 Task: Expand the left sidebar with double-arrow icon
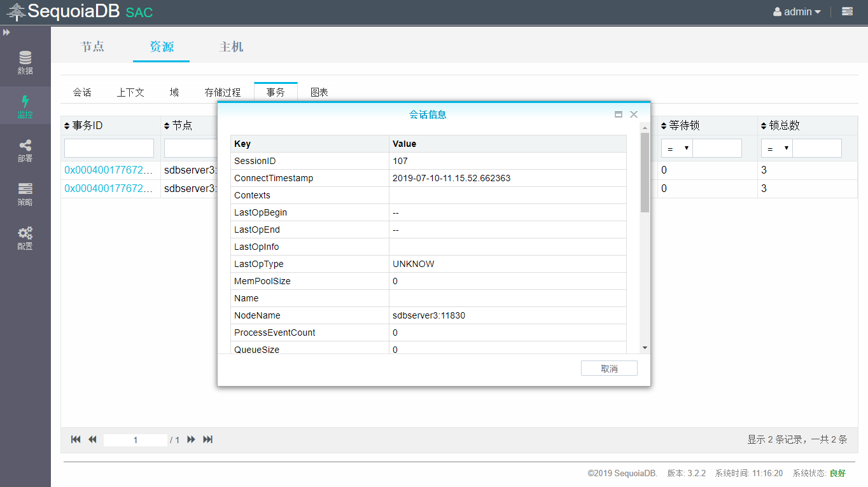6,32
